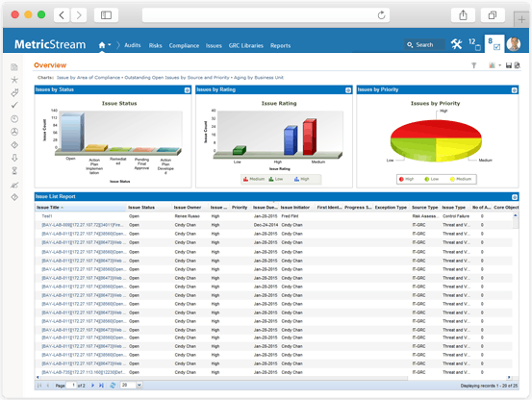Click the Search field in header
Image resolution: width=532 pixels, height=400 pixels.
(x=425, y=45)
